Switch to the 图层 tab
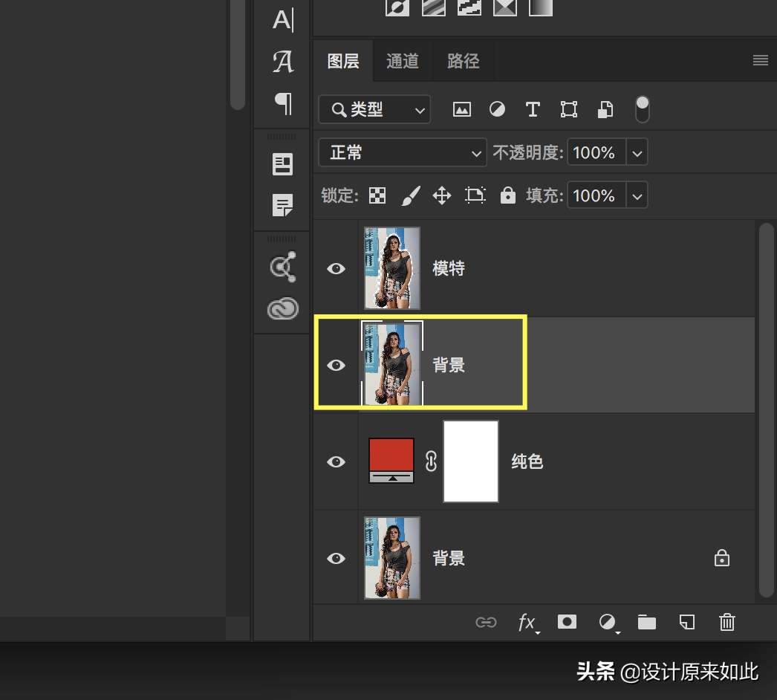This screenshot has width=777, height=700. pos(343,61)
